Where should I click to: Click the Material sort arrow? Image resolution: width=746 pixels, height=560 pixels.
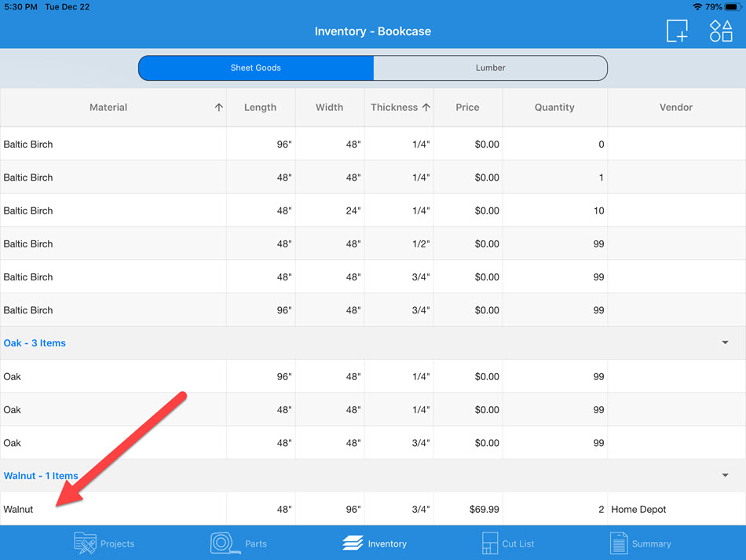coord(219,107)
